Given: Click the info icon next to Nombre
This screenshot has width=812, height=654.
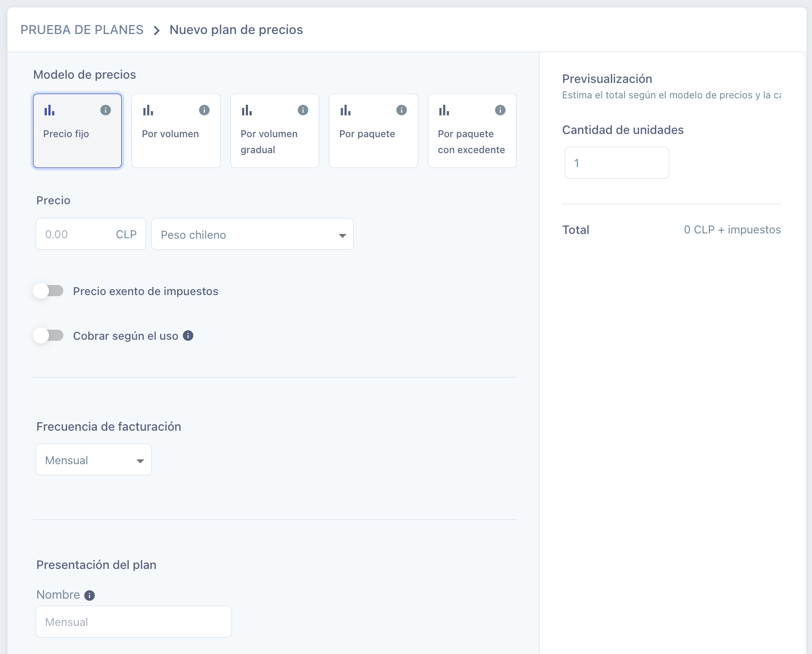Looking at the screenshot, I should click(89, 596).
